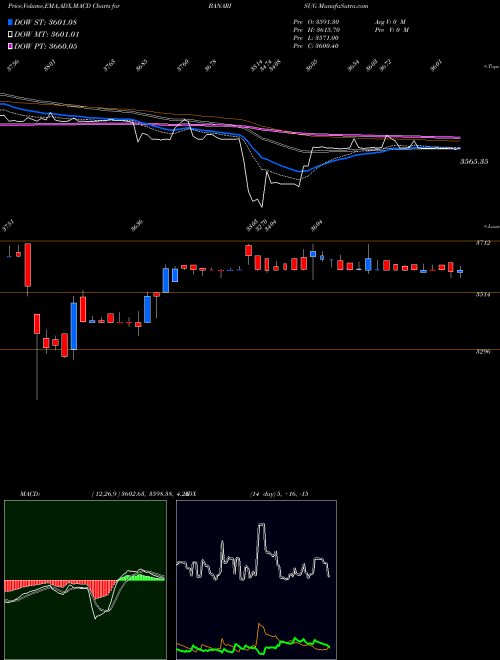Image resolution: width=500 pixels, height=660 pixels.
Task: Click the 3654 top price label
Action: point(354,65)
